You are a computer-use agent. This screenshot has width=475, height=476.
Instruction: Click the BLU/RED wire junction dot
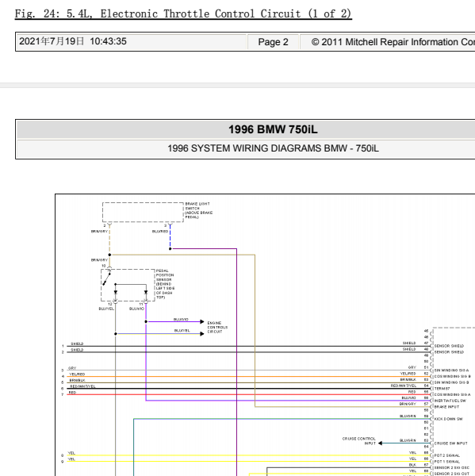coord(170,249)
